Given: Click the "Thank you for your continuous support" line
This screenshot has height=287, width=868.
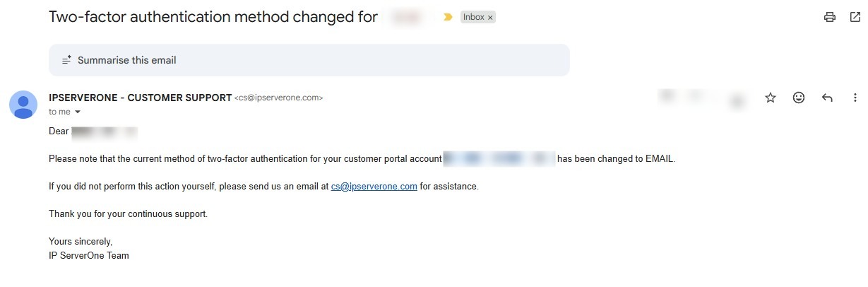Looking at the screenshot, I should [x=128, y=213].
